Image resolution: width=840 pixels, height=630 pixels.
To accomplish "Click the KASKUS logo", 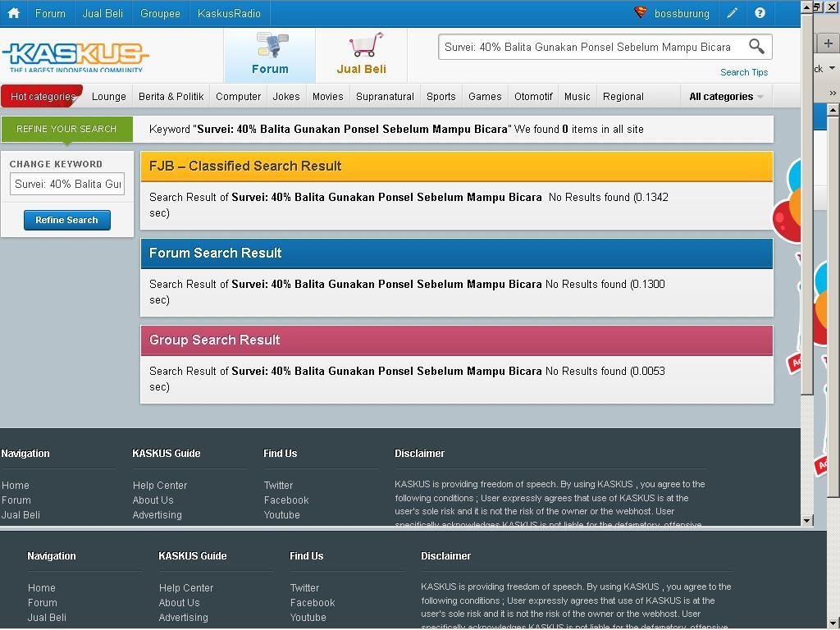I will click(x=75, y=57).
